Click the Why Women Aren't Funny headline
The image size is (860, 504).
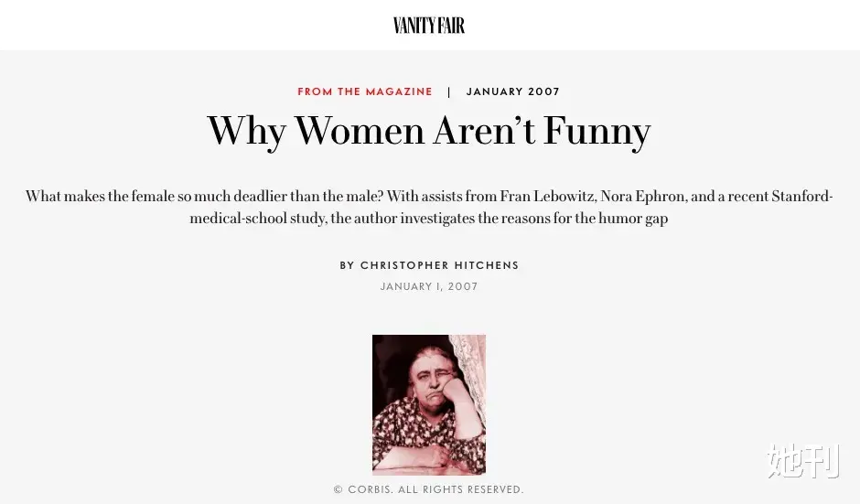click(429, 131)
